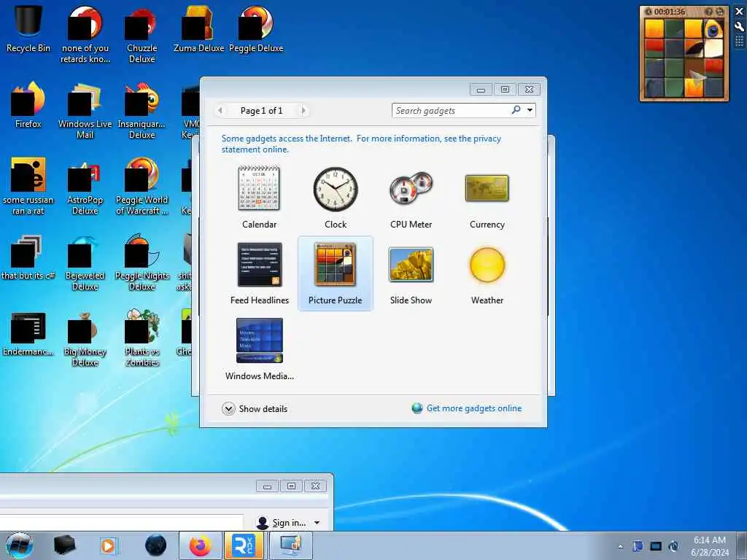Open the online privacy statement link
This screenshot has width=747, height=560.
(361, 144)
